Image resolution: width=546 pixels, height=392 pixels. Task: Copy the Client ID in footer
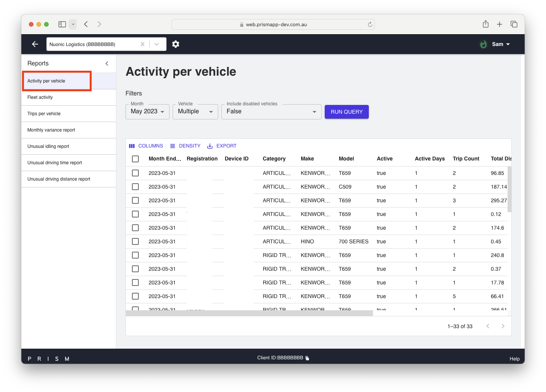[307, 358]
